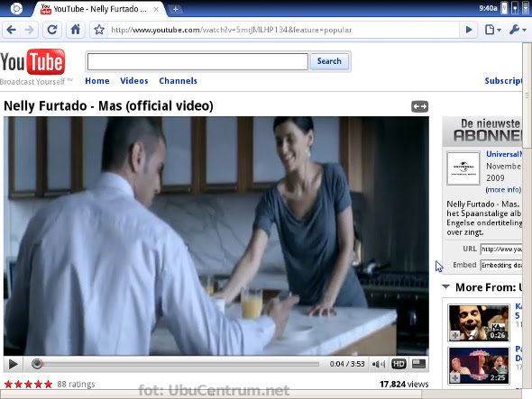Viewport: 532px width, 399px height.
Task: Open the 0:26 related video thumbnail
Action: pos(479,322)
